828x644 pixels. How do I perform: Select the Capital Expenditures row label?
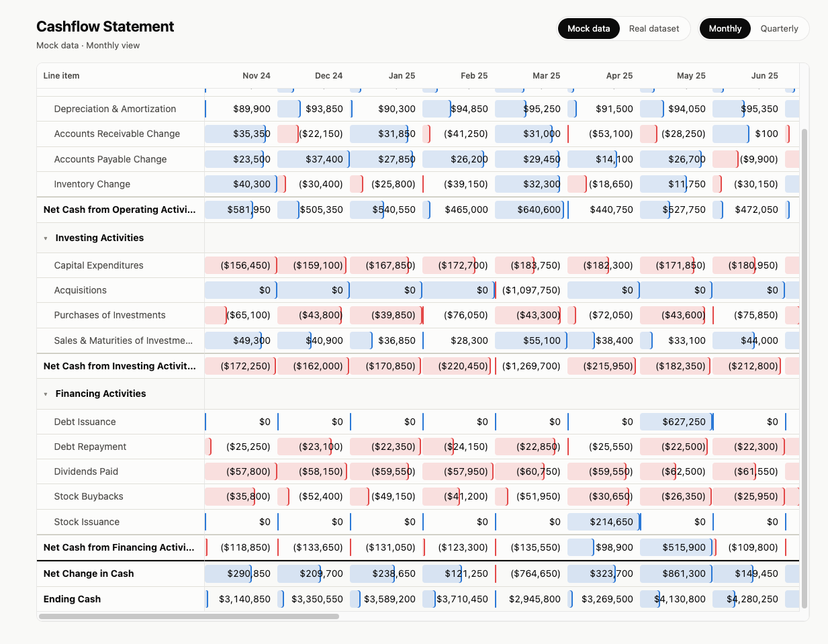tap(99, 265)
